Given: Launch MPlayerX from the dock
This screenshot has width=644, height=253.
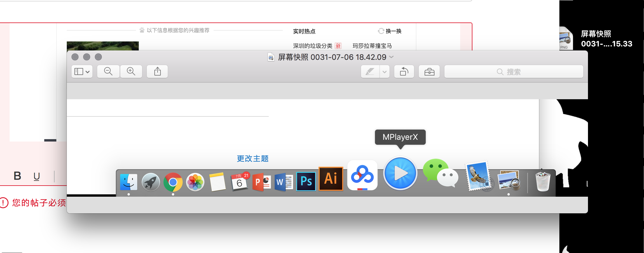Looking at the screenshot, I should (400, 173).
